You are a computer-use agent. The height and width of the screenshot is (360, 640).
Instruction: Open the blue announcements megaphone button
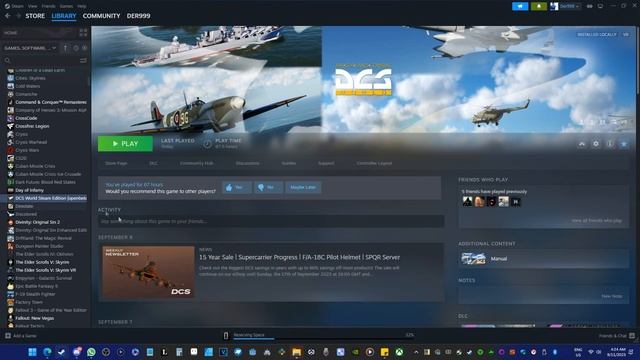pos(520,6)
